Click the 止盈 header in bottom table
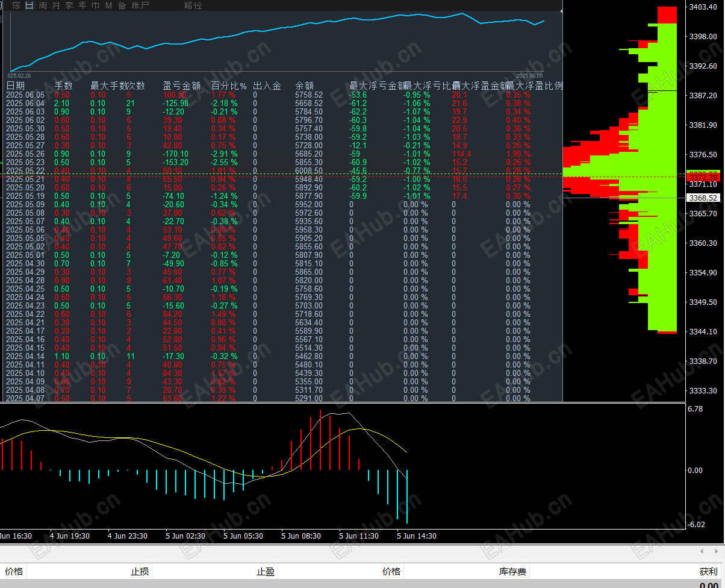Screen dimensions: 725x588 (x=266, y=572)
